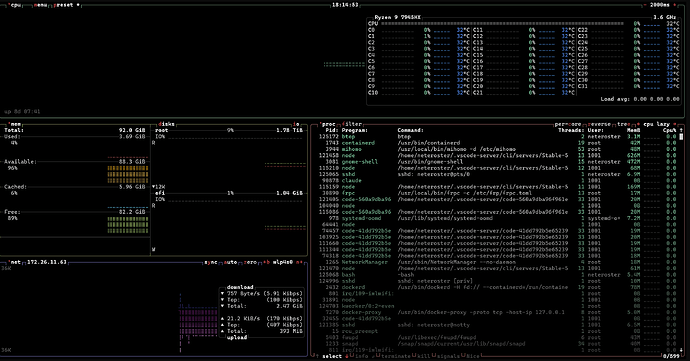Image resolution: width=690 pixels, height=361 pixels.
Task: Click the 1.6 GHz frequency readout
Action: [x=664, y=17]
